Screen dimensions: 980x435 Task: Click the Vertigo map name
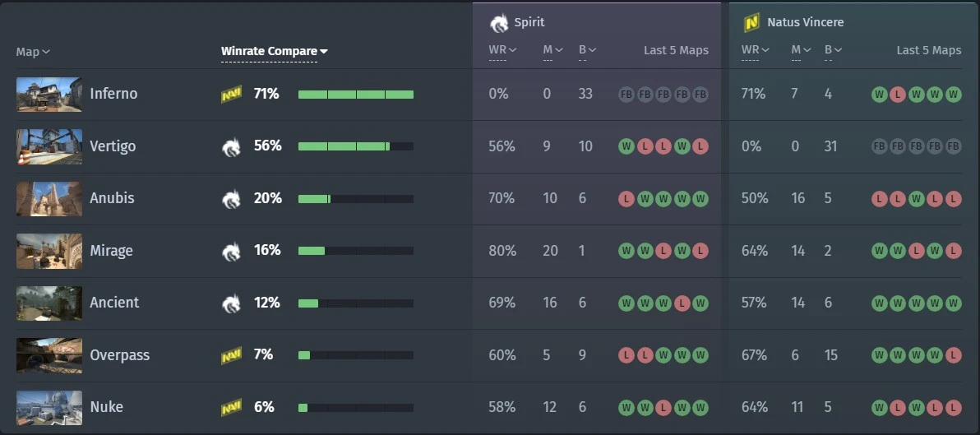coord(113,146)
